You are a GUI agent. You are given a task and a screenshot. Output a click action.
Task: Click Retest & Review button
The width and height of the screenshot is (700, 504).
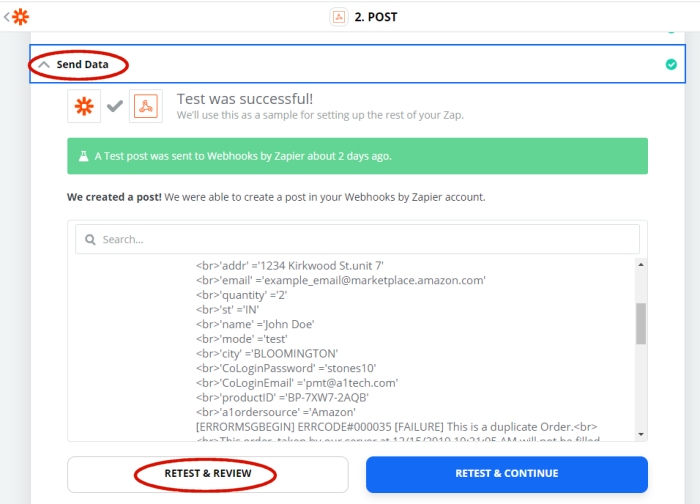tap(208, 474)
